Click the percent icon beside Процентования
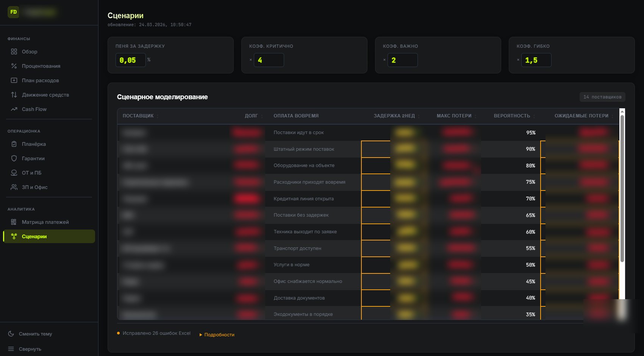Viewport: 644px width, 356px height. 14,66
